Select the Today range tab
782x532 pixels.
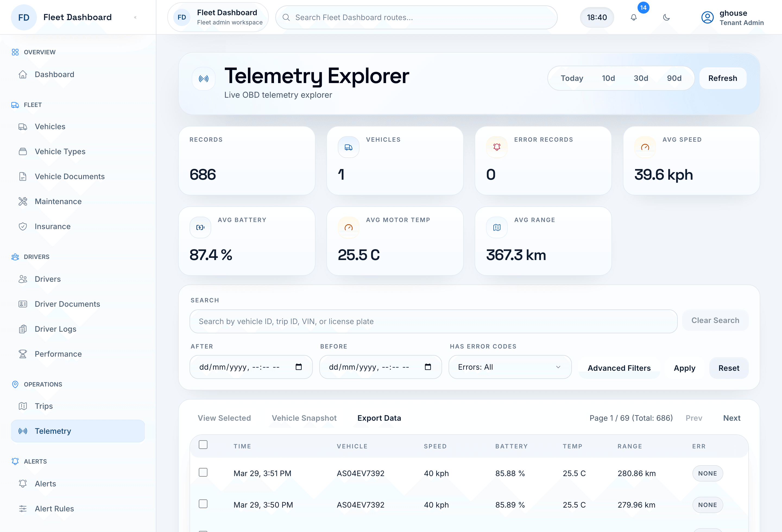(572, 78)
